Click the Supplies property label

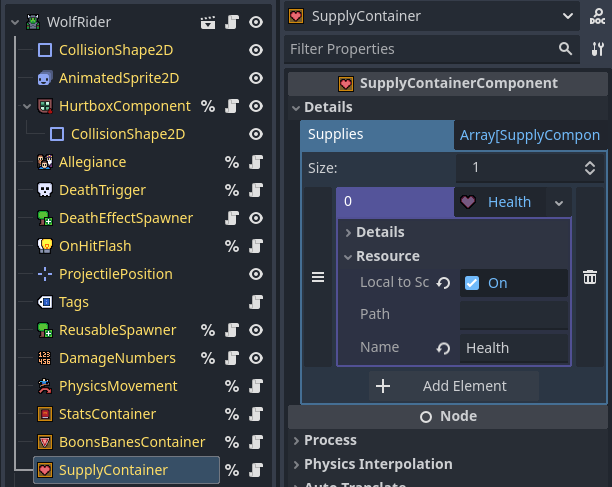336,134
